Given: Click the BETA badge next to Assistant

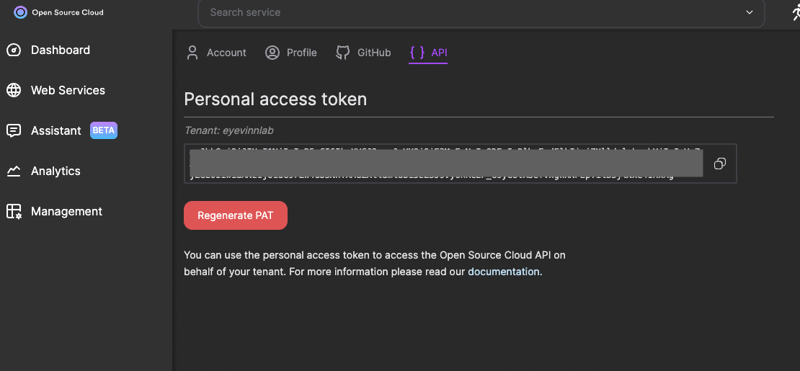Looking at the screenshot, I should pos(104,131).
